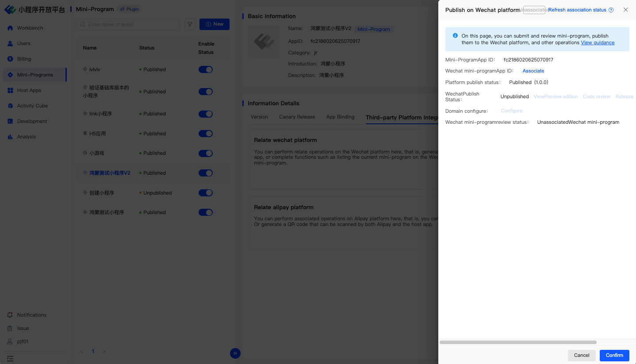Open Notifications bell icon
This screenshot has width=636, height=364.
(10, 315)
